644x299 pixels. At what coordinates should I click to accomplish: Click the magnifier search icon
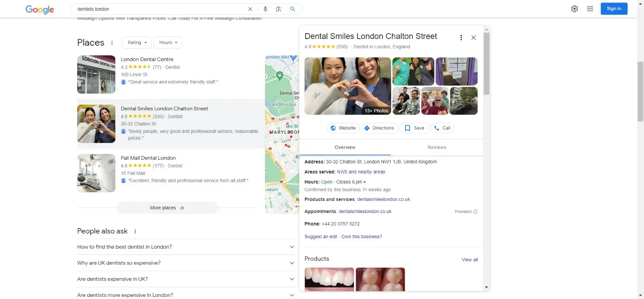click(x=293, y=9)
